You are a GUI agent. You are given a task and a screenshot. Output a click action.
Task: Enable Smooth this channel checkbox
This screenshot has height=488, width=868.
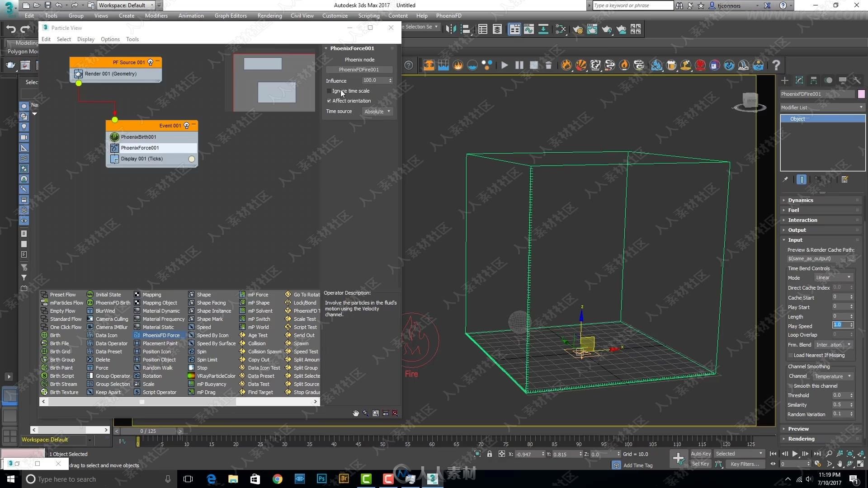pyautogui.click(x=791, y=386)
